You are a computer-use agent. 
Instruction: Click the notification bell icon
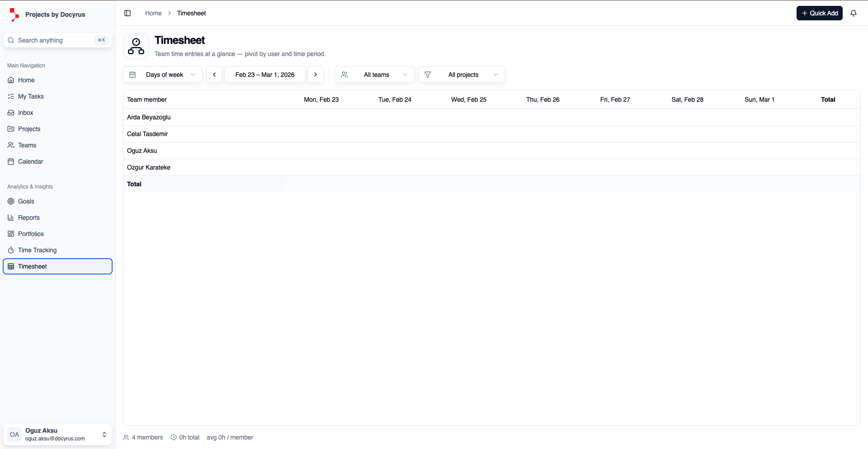(854, 13)
